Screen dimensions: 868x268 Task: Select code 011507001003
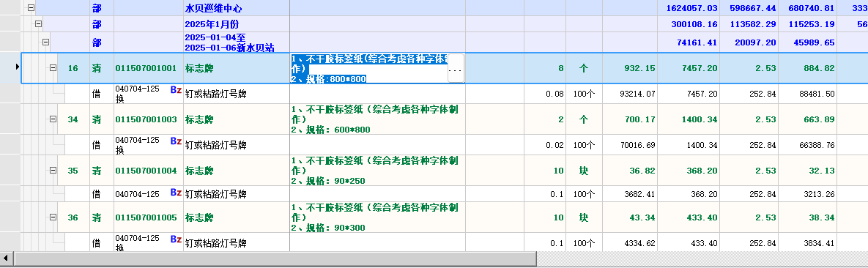[146, 119]
